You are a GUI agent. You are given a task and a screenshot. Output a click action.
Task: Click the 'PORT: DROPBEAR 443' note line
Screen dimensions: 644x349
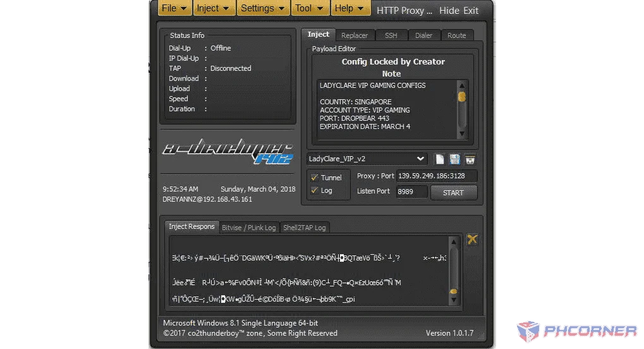tap(355, 118)
